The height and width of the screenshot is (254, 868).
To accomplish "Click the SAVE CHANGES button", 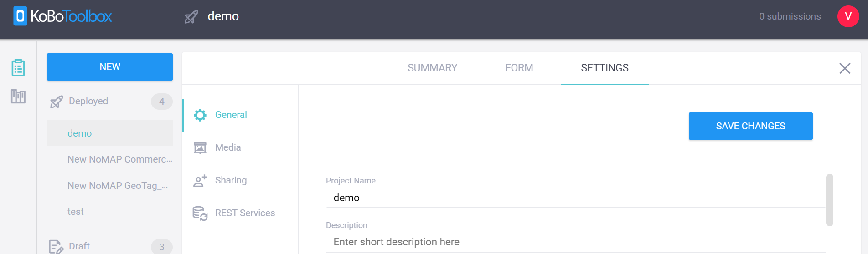I will pyautogui.click(x=750, y=126).
